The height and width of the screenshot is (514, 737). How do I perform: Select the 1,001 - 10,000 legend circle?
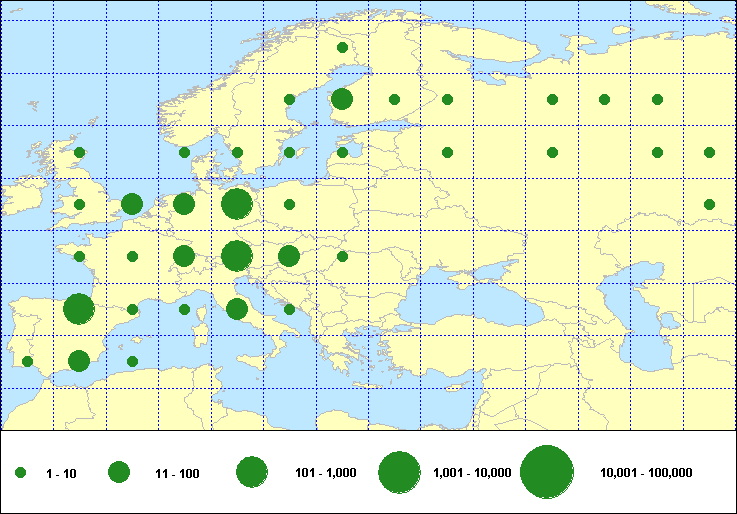[398, 473]
